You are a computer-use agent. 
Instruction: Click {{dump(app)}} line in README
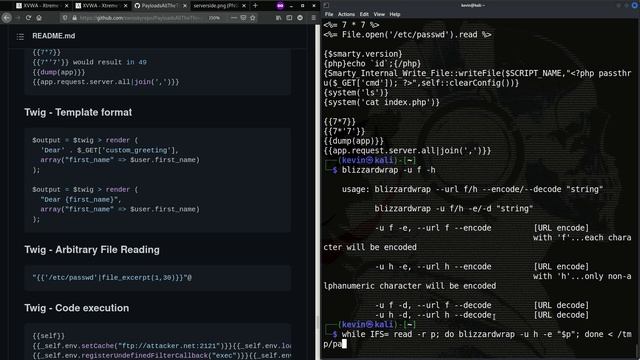click(x=59, y=72)
